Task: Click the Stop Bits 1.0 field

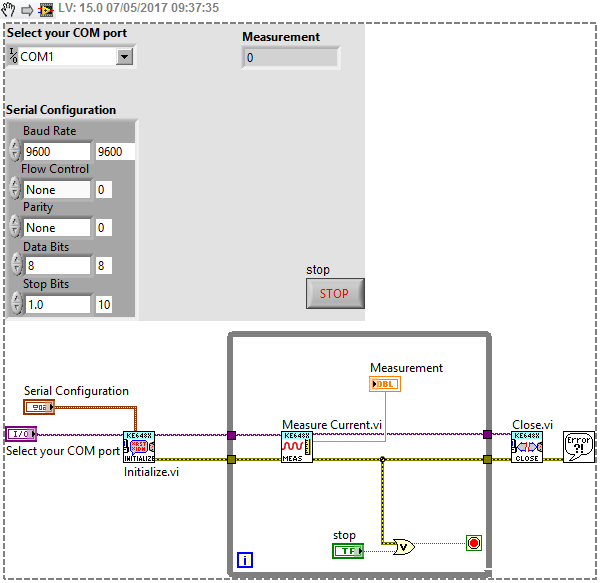Action: [58, 305]
